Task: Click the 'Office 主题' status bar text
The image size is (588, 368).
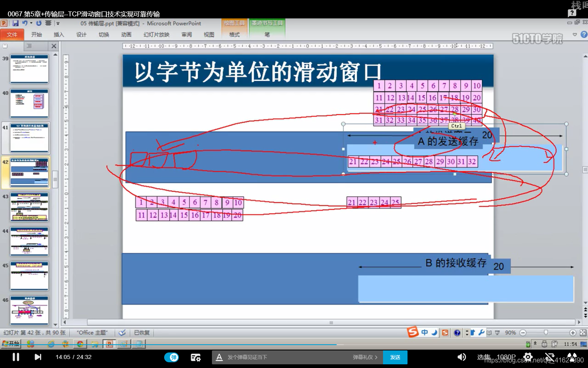Action: tap(92, 332)
